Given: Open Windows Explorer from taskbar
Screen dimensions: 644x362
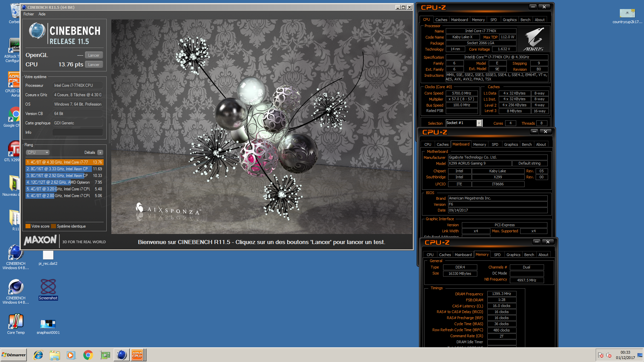Looking at the screenshot, I should click(55, 355).
